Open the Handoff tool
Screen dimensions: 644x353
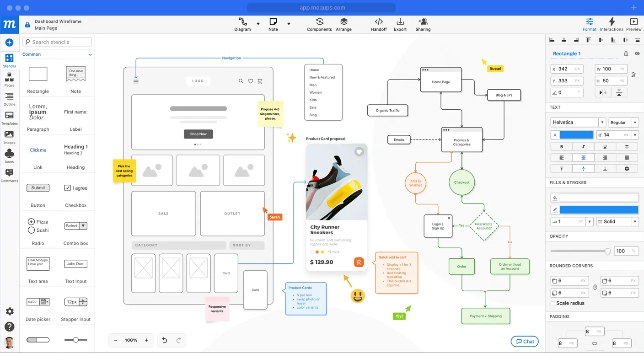coord(378,25)
